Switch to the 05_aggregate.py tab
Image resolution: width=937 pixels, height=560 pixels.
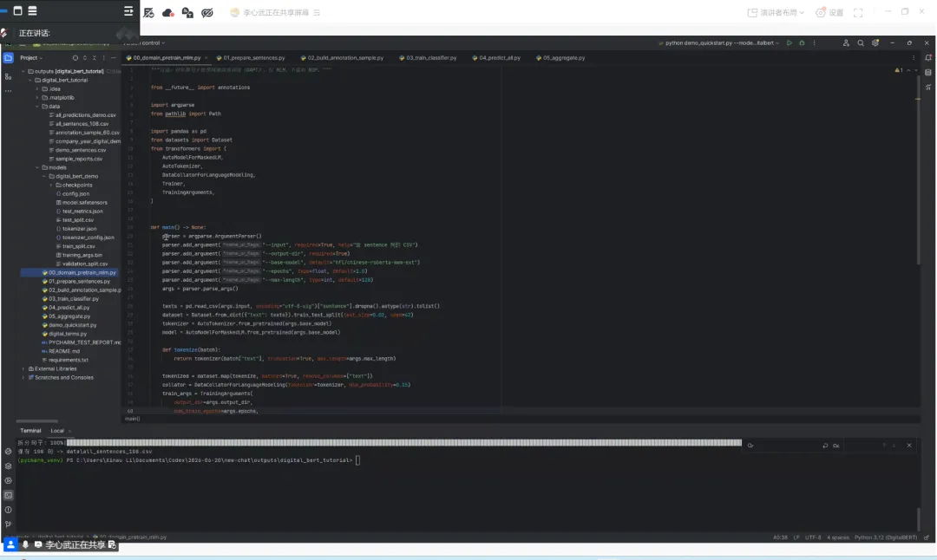(560, 58)
